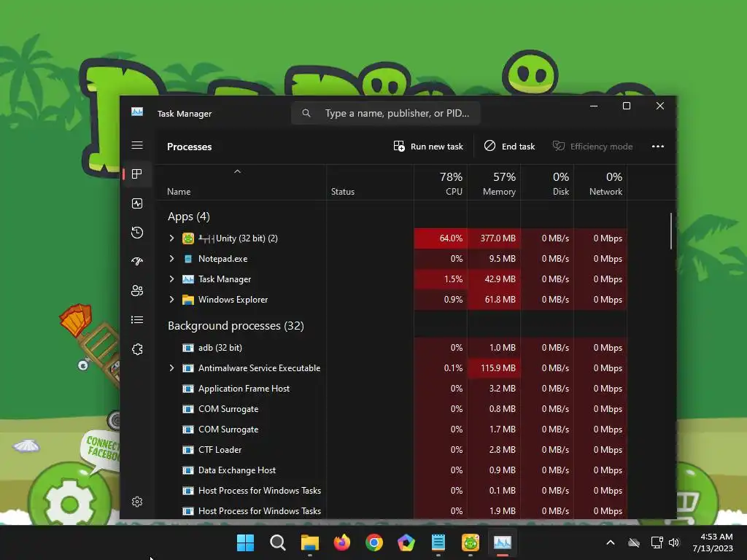Open the Users sidebar icon
This screenshot has width=747, height=560.
137,290
